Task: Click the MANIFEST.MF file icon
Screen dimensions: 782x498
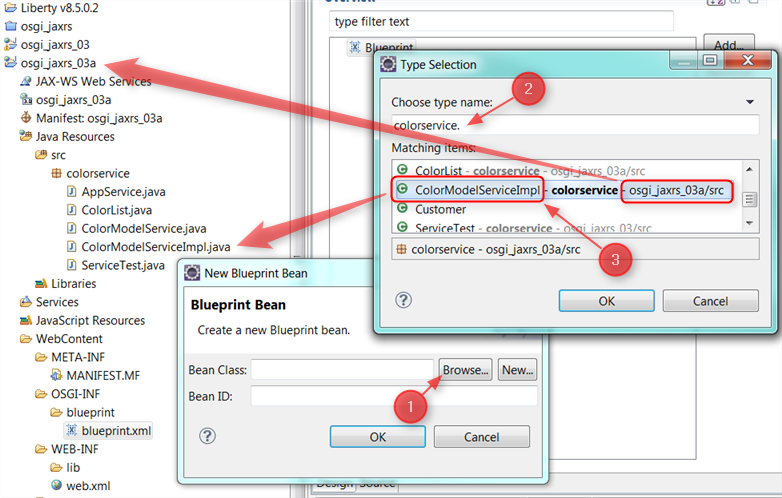Action: (x=57, y=375)
